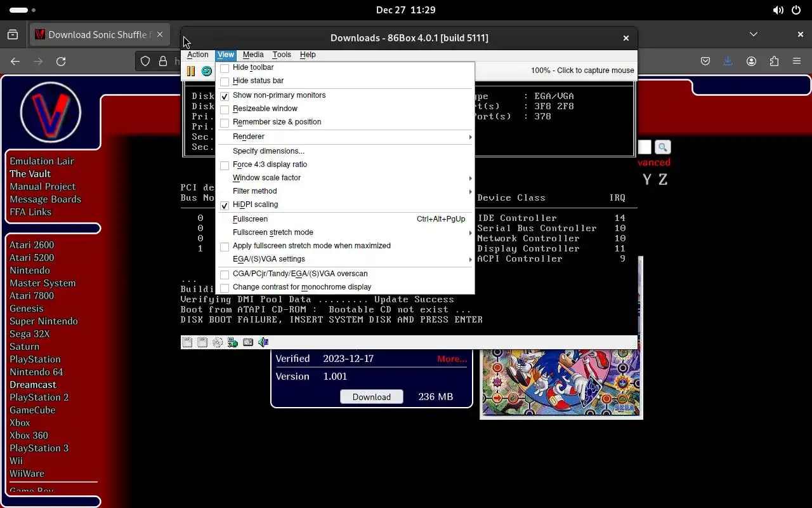Click the network icon in 86Box status bar
The image size is (812, 508).
coord(233,342)
